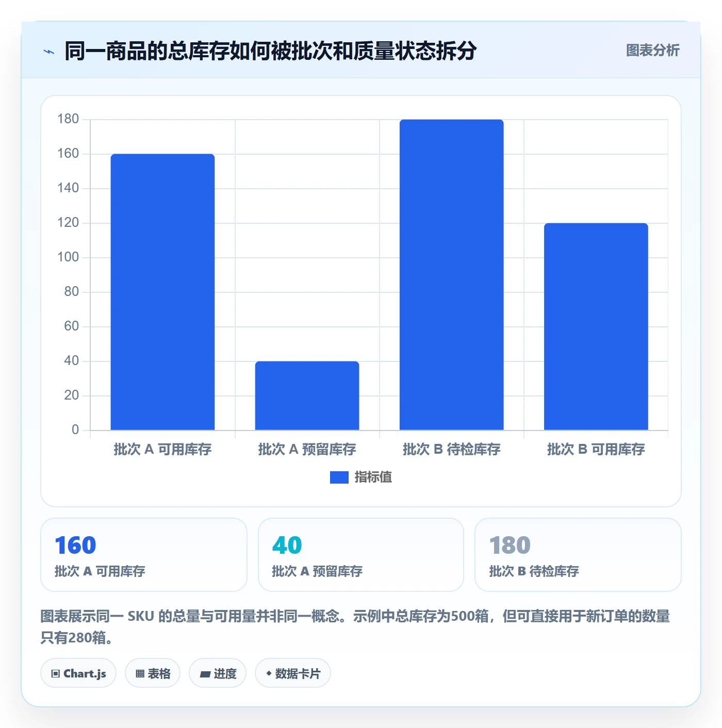Click the 批次 A 可用库存 axis label

click(162, 450)
